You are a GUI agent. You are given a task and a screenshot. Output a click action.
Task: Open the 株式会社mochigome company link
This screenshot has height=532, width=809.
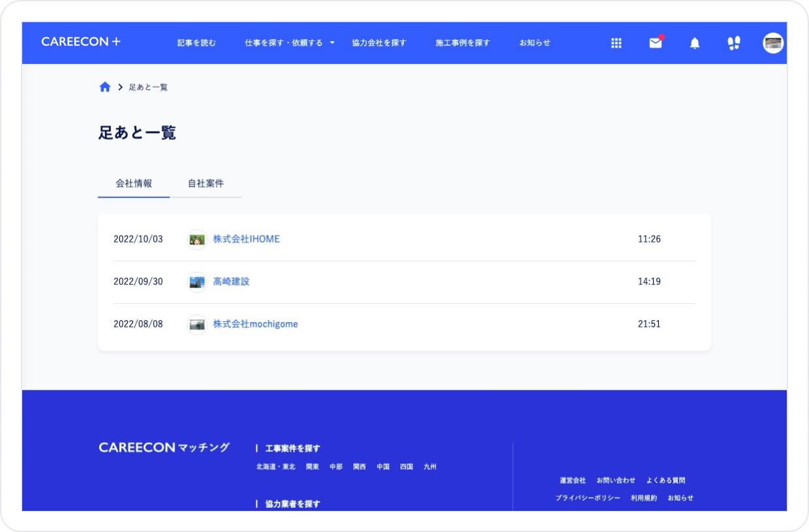256,324
